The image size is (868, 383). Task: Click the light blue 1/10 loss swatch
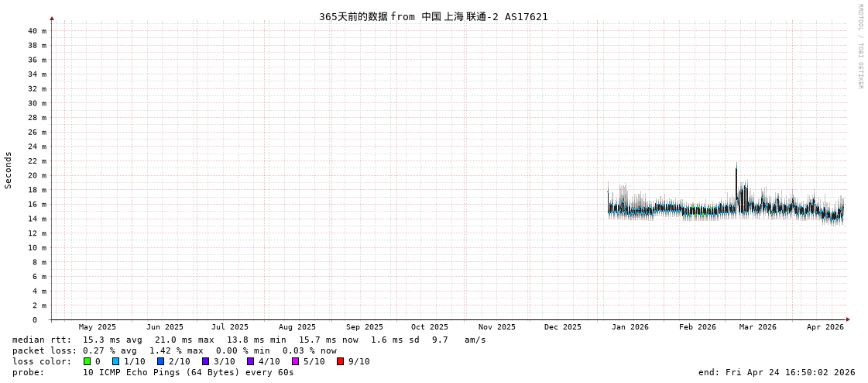point(115,361)
